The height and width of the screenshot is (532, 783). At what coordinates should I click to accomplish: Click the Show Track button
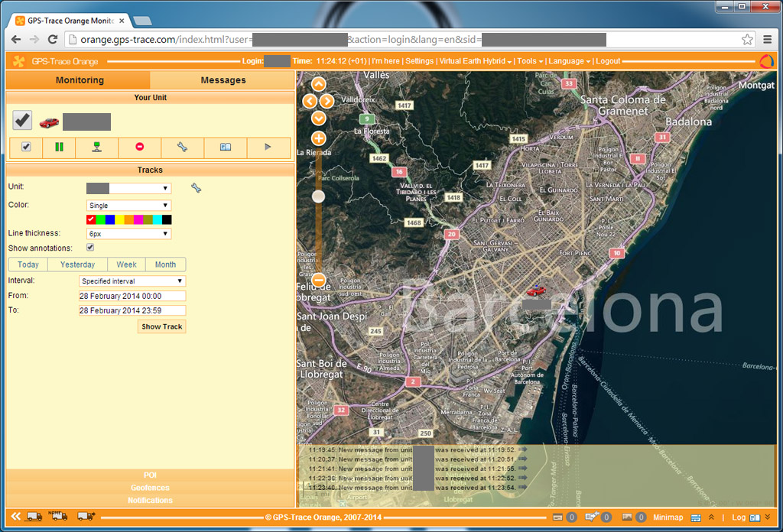click(162, 326)
